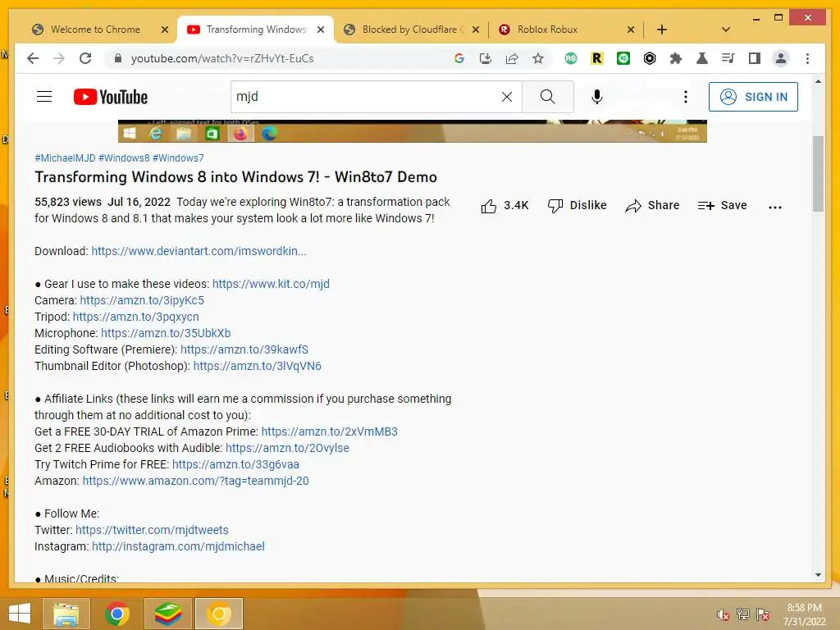This screenshot has width=840, height=630.
Task: Open the twitter.com/mjdtweets link
Action: click(152, 531)
